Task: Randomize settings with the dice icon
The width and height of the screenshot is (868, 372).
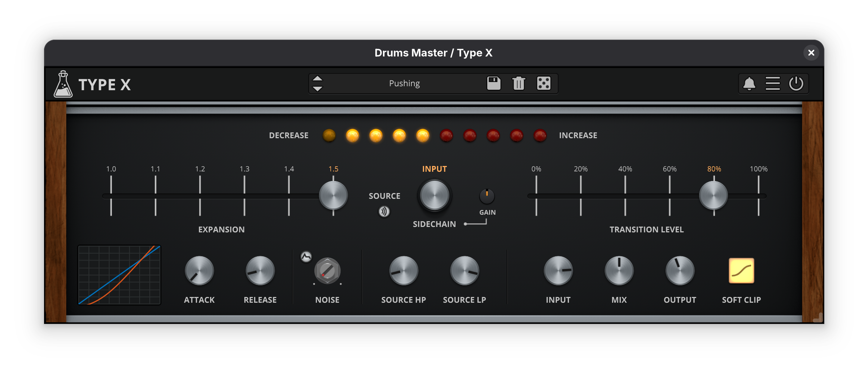Action: coord(544,83)
